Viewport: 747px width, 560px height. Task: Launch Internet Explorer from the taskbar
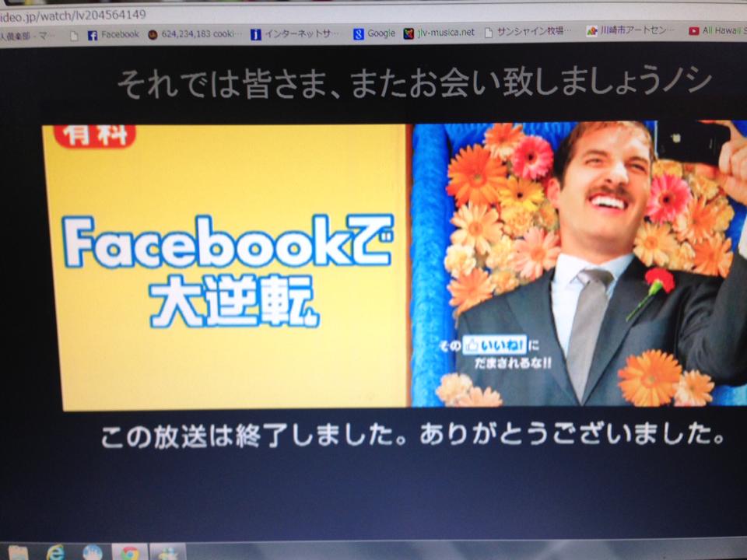point(56,552)
